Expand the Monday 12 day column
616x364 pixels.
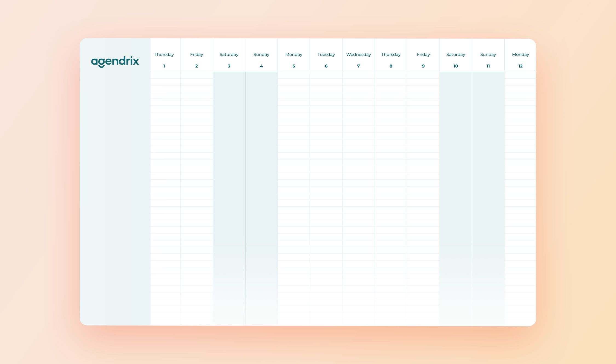520,59
